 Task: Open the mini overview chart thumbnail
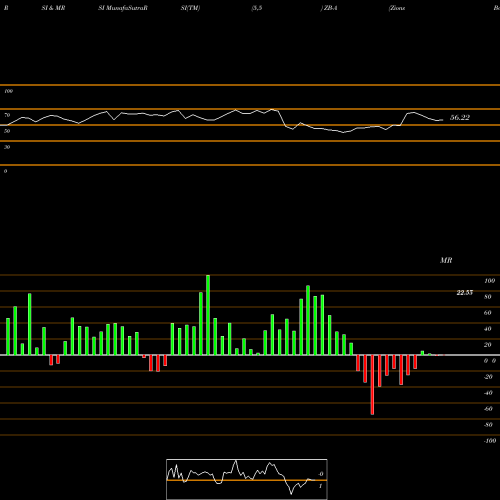(x=247, y=479)
